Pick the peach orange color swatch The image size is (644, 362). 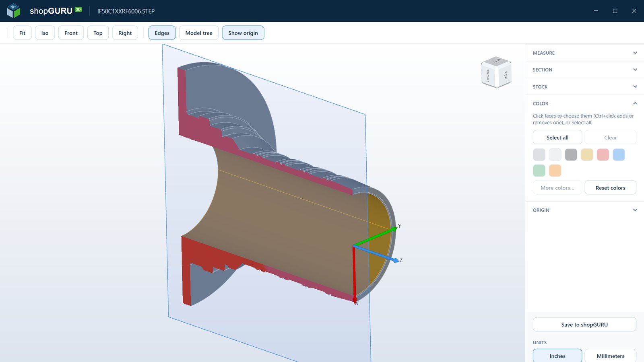[555, 171]
